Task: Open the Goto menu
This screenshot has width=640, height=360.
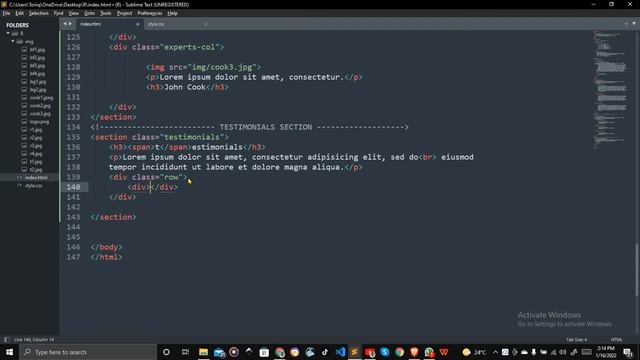Action: pyautogui.click(x=89, y=13)
